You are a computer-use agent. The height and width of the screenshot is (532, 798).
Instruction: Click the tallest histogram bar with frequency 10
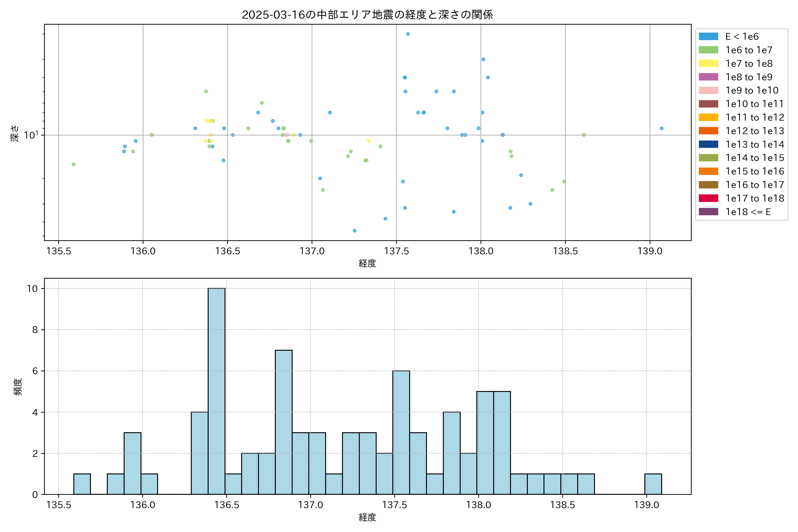click(217, 391)
